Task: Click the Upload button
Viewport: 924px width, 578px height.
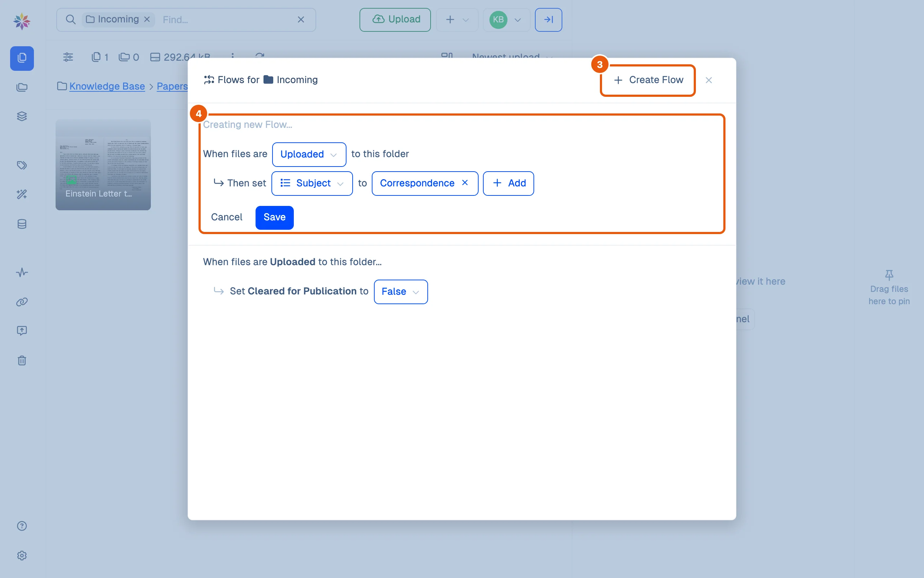Action: 395,20
